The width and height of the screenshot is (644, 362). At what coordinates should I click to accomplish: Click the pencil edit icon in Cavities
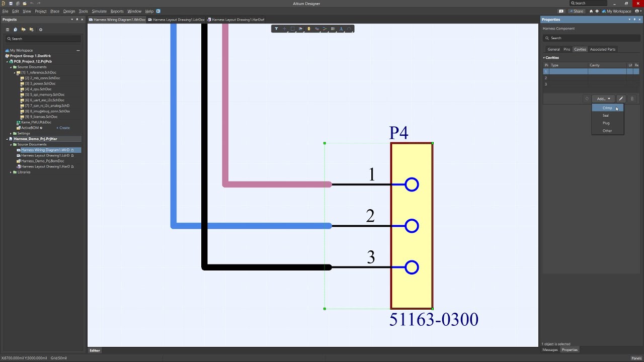click(x=621, y=99)
